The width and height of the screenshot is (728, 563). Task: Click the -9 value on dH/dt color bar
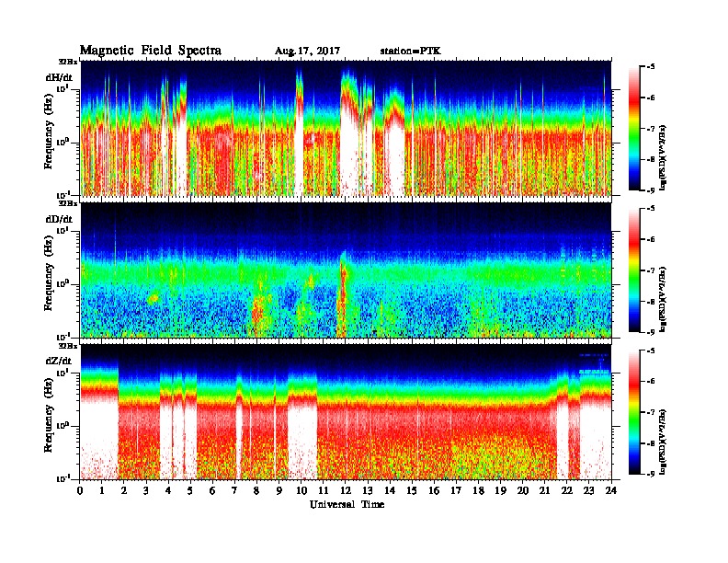click(x=651, y=190)
